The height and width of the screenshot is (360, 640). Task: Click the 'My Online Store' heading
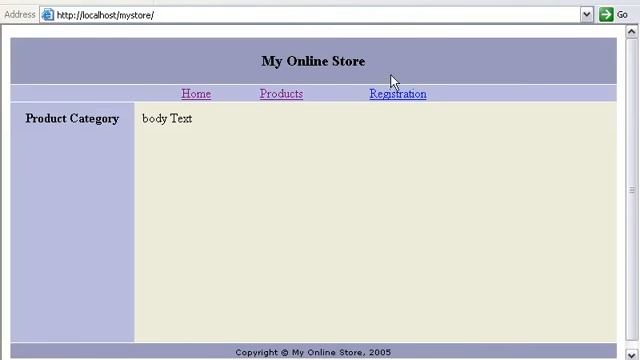313,61
